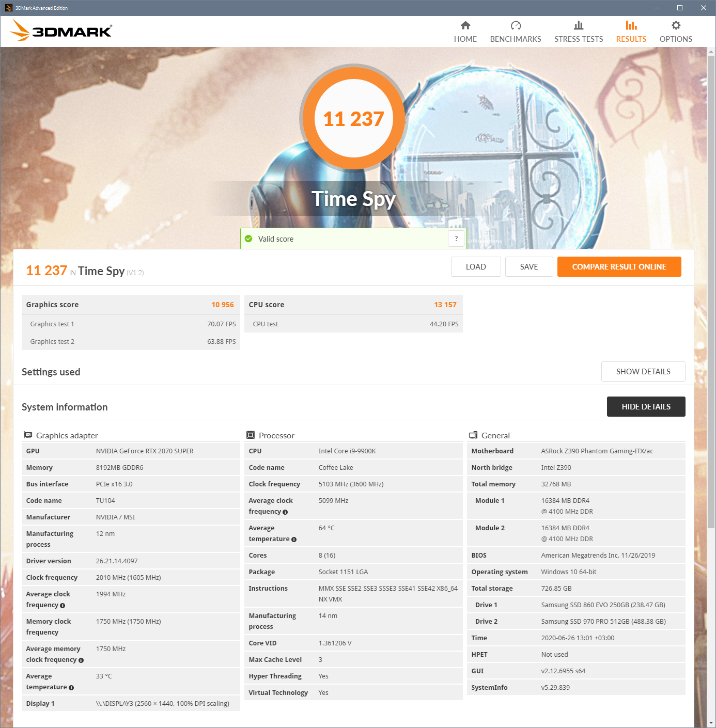Click the GPU clock value "2010 MHz (1605 MHz)"

pyautogui.click(x=129, y=578)
